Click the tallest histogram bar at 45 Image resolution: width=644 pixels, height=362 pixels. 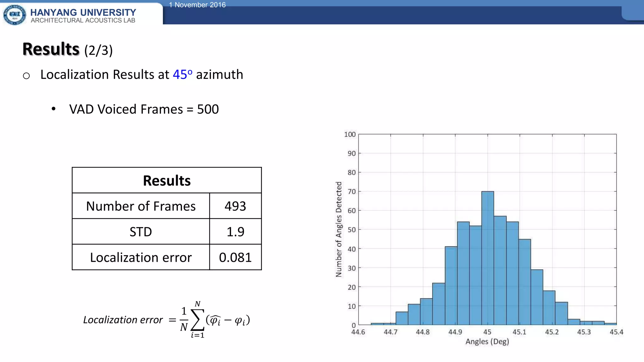(487, 258)
